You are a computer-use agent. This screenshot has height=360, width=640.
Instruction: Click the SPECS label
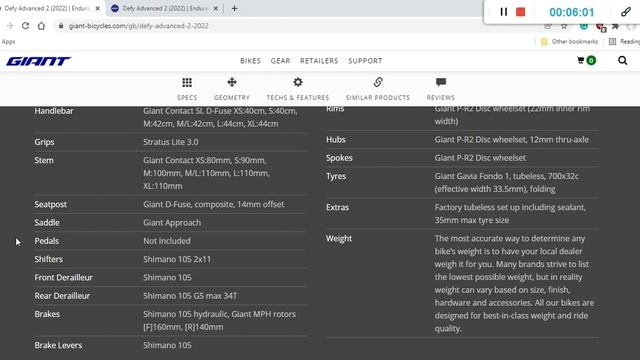[x=187, y=98]
